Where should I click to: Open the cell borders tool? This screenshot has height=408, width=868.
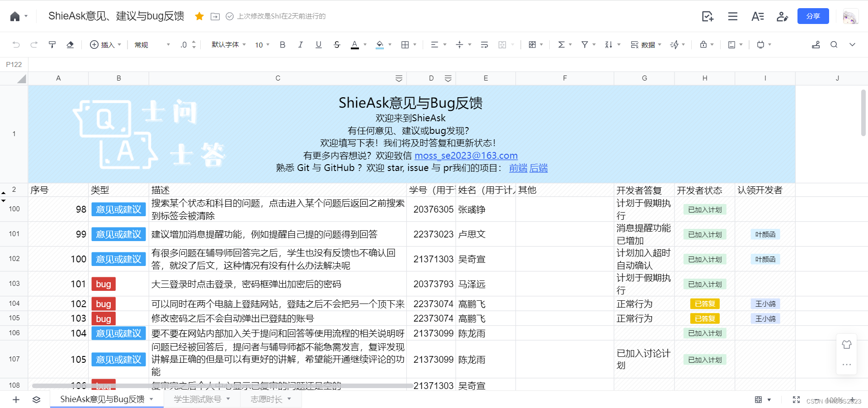click(405, 44)
